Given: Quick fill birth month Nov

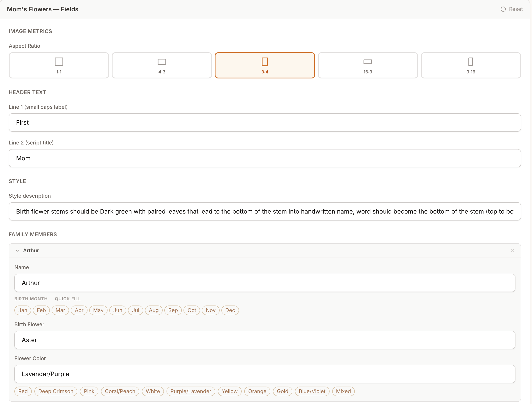Looking at the screenshot, I should pos(210,310).
